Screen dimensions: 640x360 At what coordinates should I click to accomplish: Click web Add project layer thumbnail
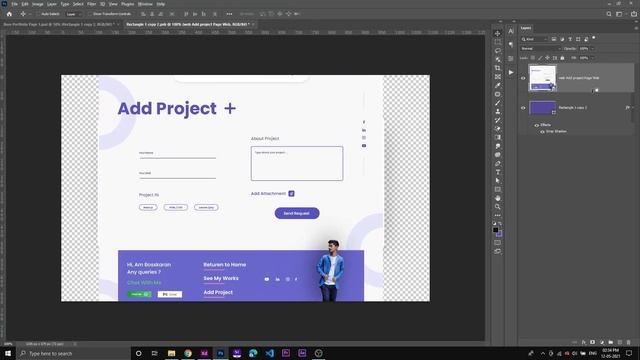(x=542, y=78)
